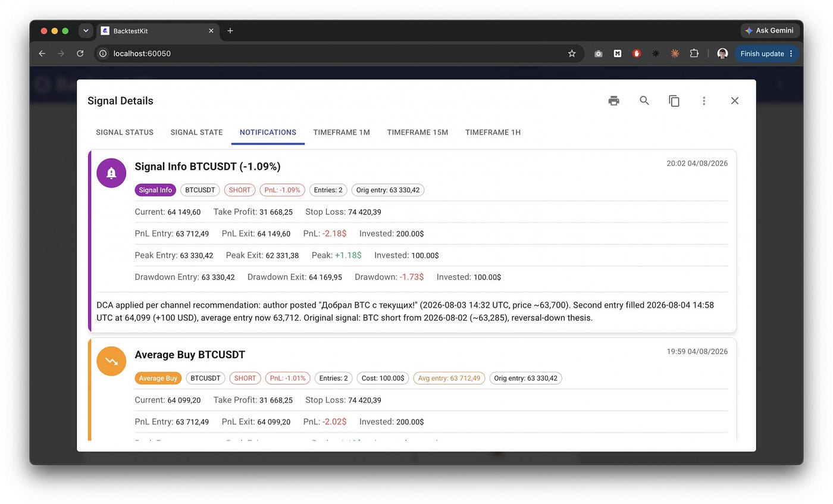Viewport: 833px width, 504px height.
Task: Click the Average Buy BTCUSDT heading
Action: point(190,355)
